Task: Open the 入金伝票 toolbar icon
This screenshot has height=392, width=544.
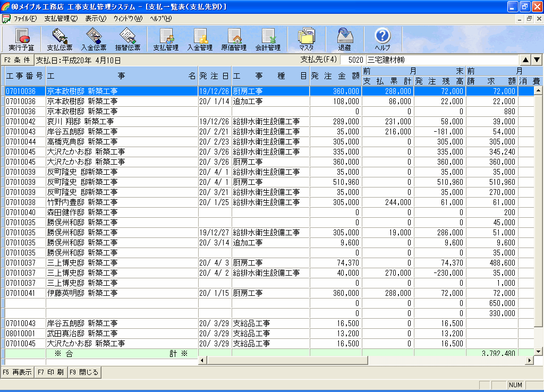Action: (x=93, y=39)
